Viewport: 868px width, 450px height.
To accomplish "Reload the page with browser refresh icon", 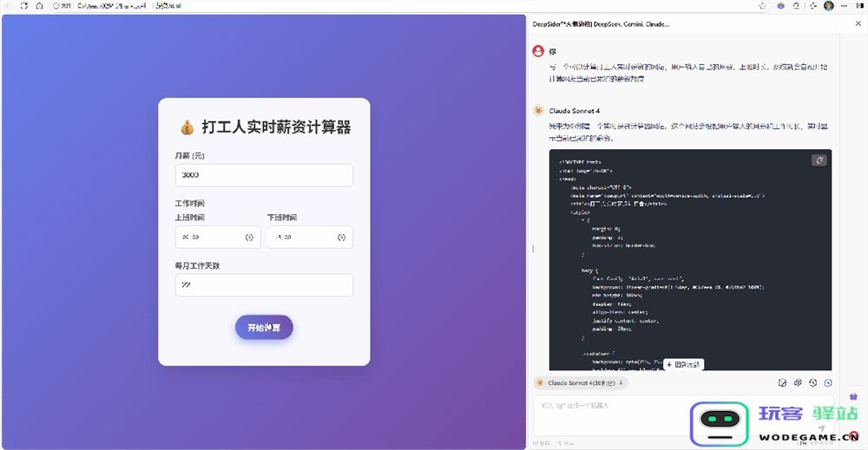I will (23, 5).
